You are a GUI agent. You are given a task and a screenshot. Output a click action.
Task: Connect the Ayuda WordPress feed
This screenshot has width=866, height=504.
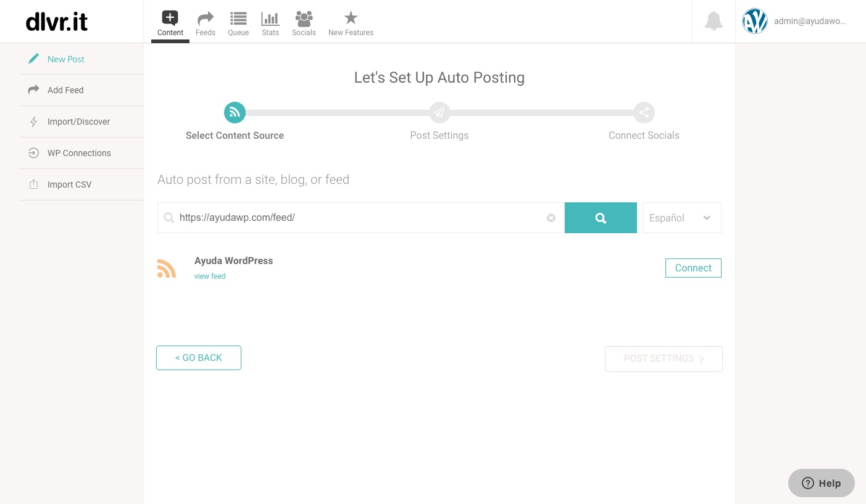click(x=693, y=268)
